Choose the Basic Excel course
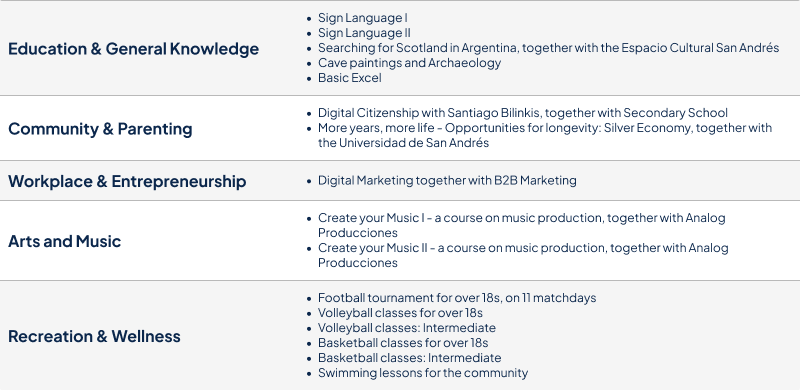 [x=349, y=78]
